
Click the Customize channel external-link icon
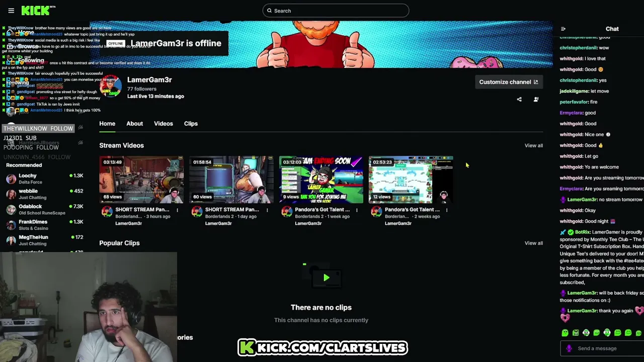coord(536,82)
